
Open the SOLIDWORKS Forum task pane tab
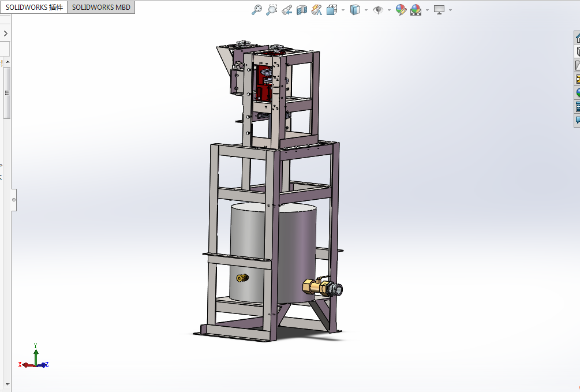coord(578,120)
